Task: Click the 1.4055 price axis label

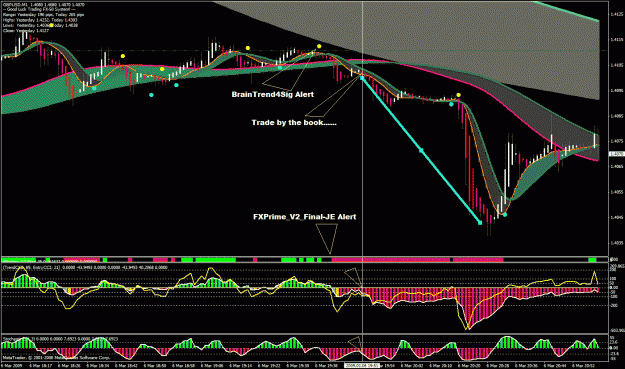Action: 617,192
